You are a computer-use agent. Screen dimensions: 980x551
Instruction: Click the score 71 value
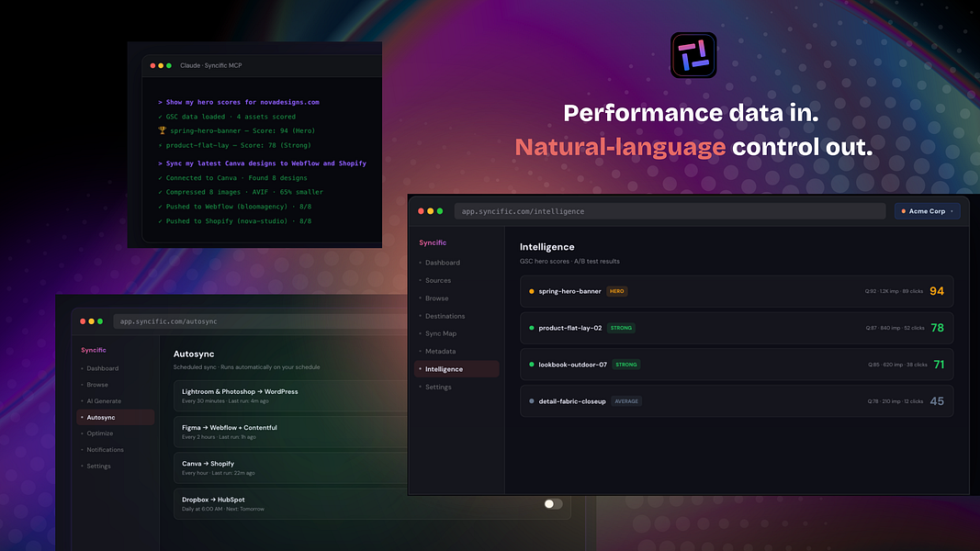pyautogui.click(x=939, y=365)
